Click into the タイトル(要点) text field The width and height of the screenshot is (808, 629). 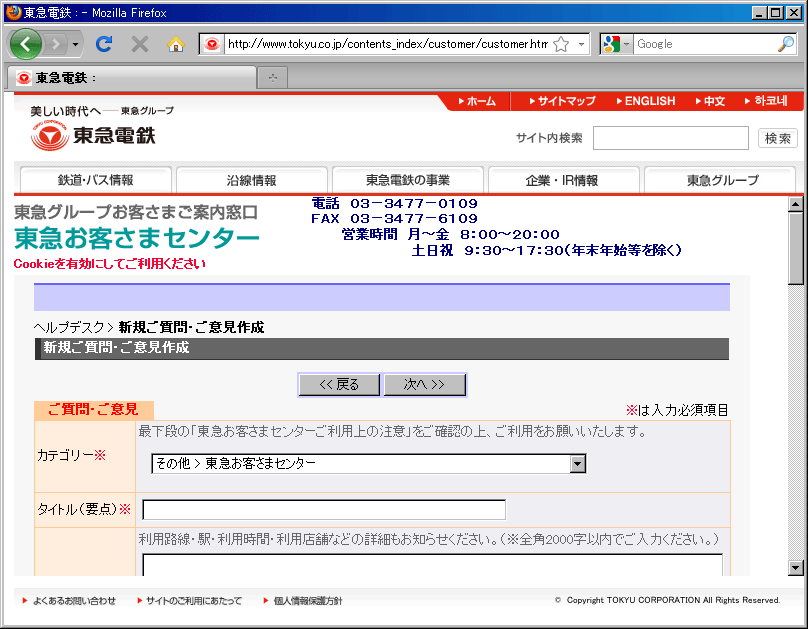(324, 510)
